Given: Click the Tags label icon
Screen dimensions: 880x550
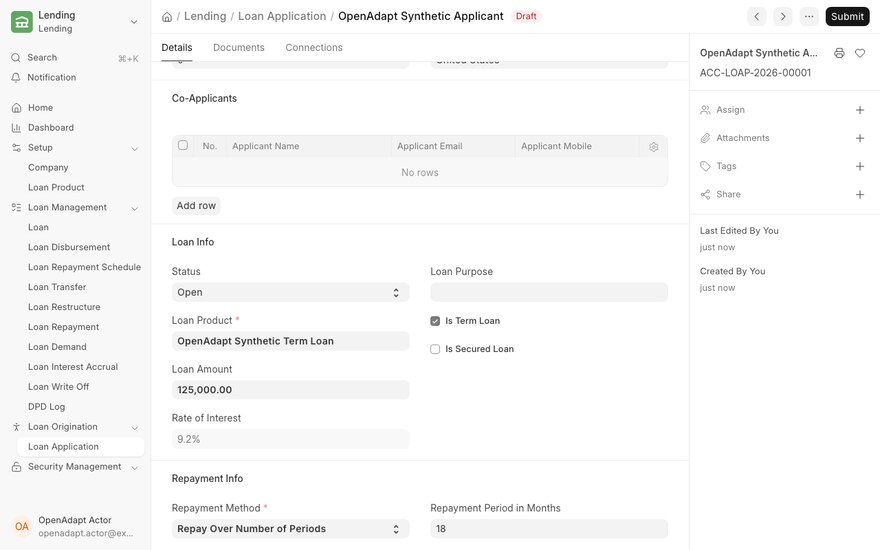Looking at the screenshot, I should tap(705, 166).
